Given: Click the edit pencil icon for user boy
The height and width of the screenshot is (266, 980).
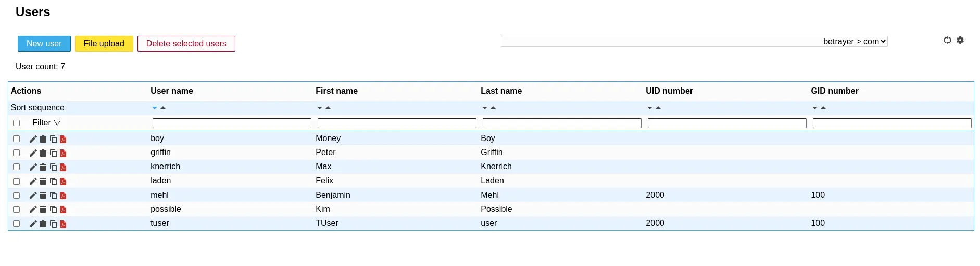Looking at the screenshot, I should (33, 139).
